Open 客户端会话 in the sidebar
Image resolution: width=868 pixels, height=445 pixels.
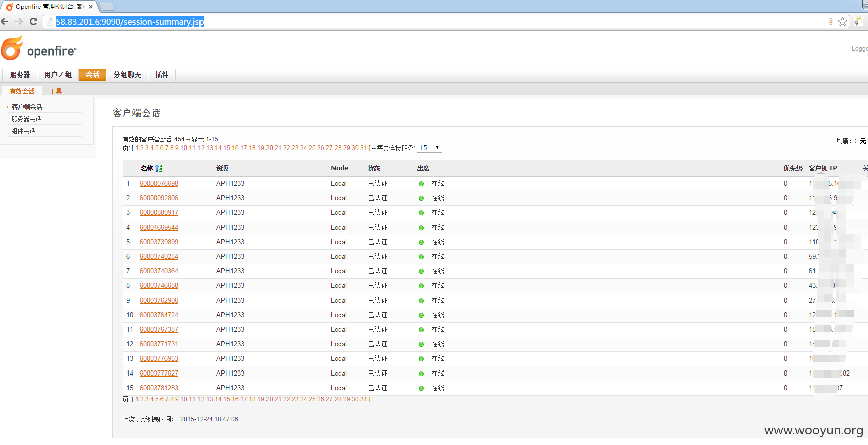pyautogui.click(x=27, y=107)
